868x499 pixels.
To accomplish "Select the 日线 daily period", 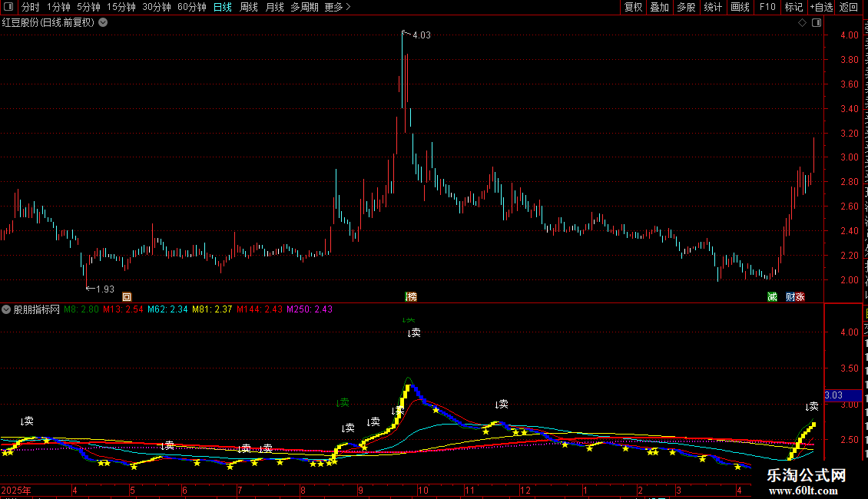I will pyautogui.click(x=223, y=7).
